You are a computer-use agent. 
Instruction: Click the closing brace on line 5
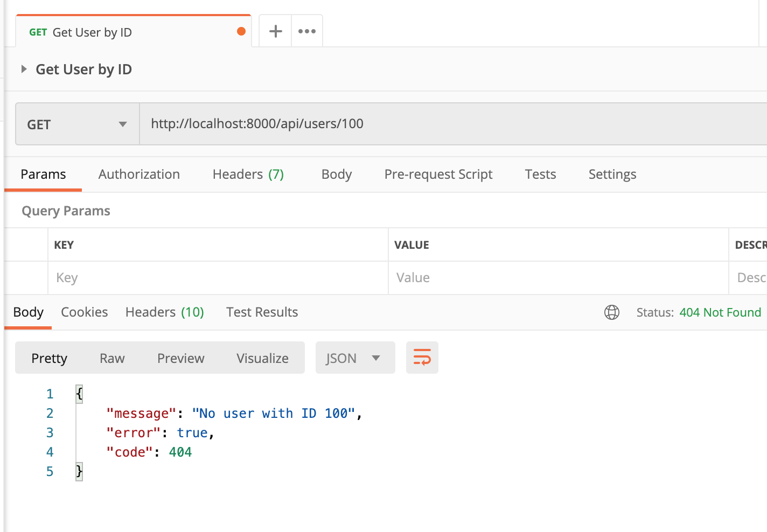point(79,472)
